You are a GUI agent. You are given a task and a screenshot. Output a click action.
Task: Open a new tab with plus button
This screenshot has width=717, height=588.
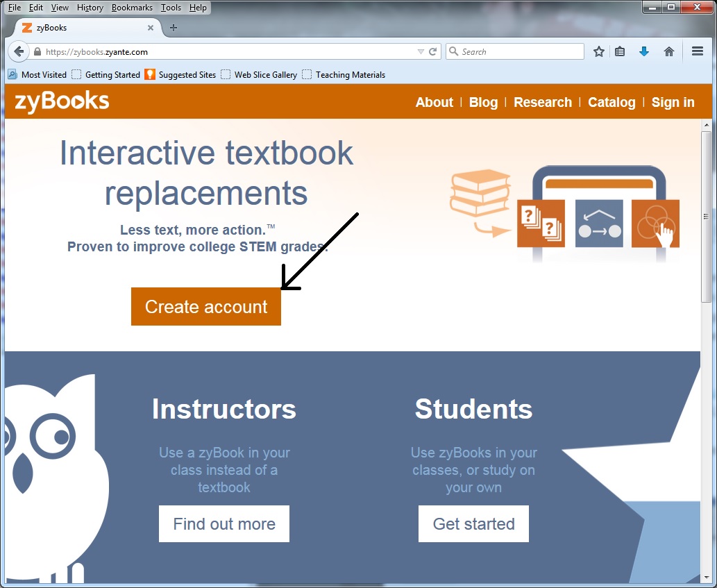pos(174,28)
